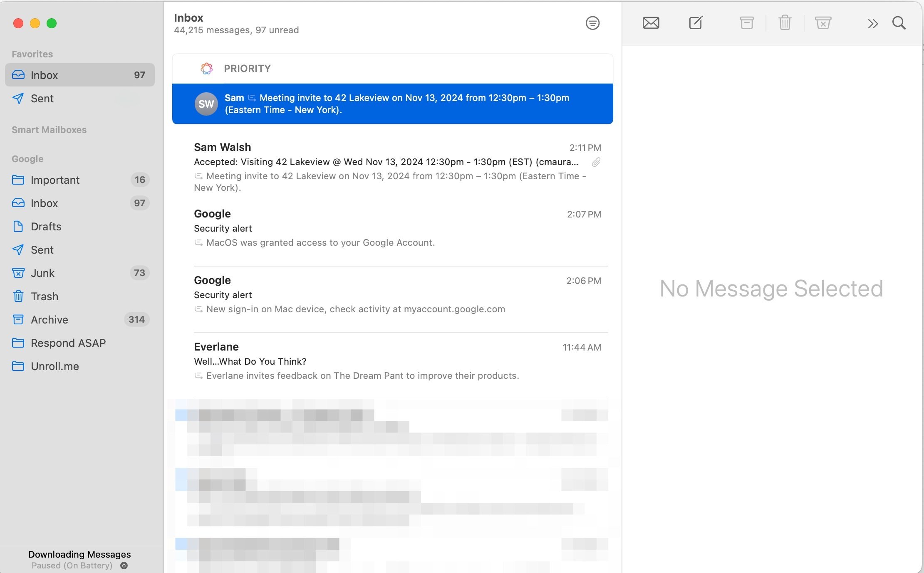Click the Archive toolbar icon
The image size is (924, 573).
point(747,23)
